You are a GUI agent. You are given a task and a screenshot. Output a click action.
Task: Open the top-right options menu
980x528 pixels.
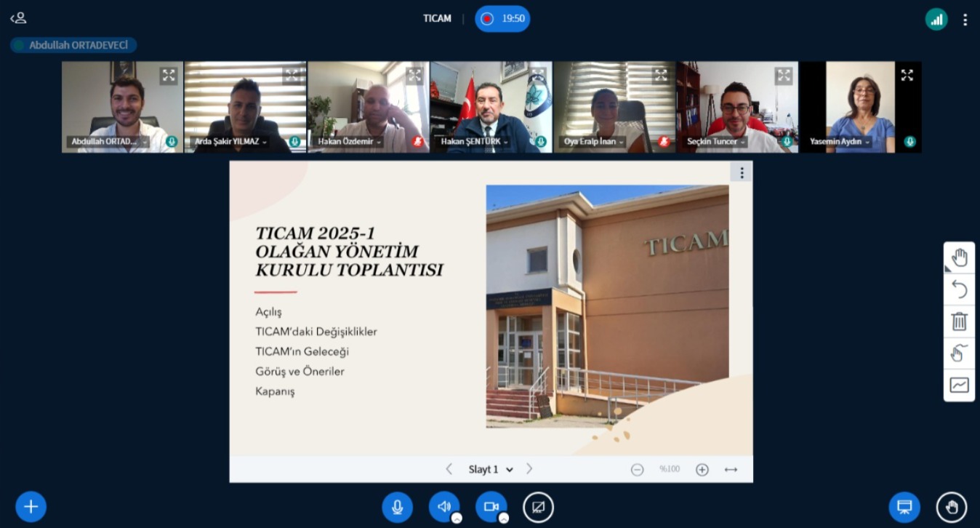point(965,20)
